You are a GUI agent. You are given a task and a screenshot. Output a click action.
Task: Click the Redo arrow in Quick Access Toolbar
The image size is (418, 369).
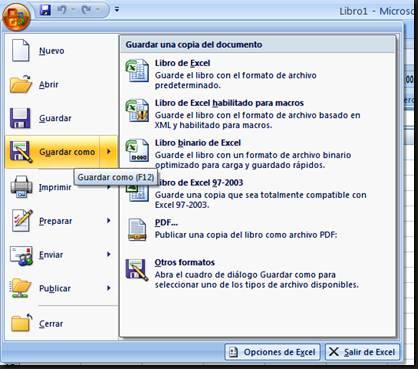[86, 10]
